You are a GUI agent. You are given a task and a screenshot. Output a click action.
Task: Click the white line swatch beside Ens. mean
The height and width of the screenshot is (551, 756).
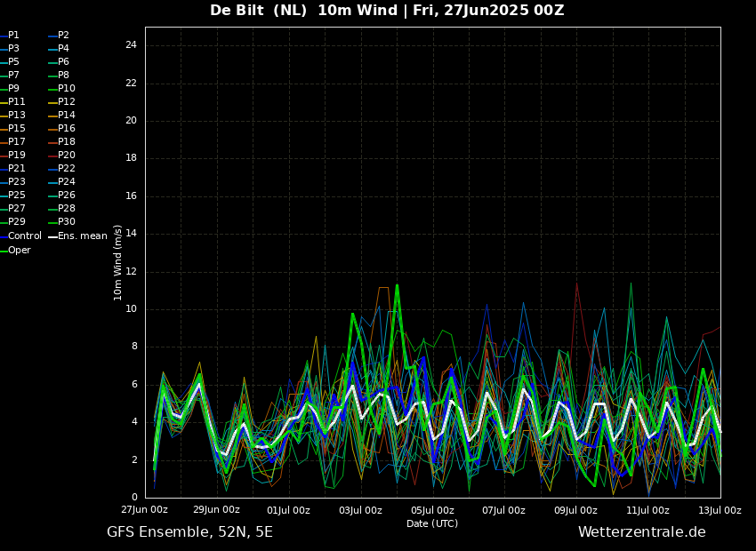click(x=52, y=236)
